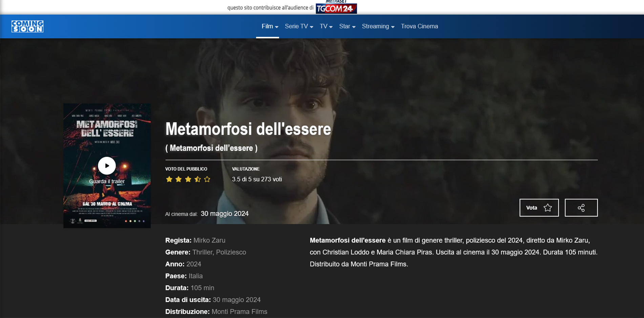Screen dimensions: 644x318
Task: Open the Italia country link
Action: point(195,276)
